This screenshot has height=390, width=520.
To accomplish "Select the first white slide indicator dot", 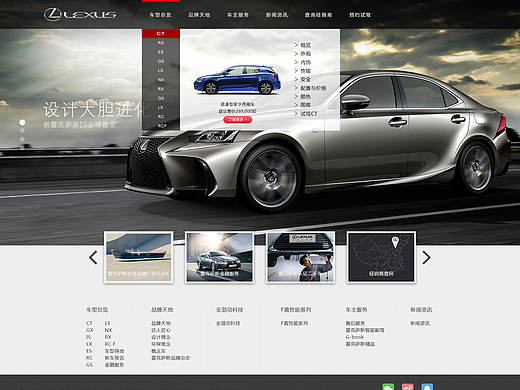I will point(22,122).
